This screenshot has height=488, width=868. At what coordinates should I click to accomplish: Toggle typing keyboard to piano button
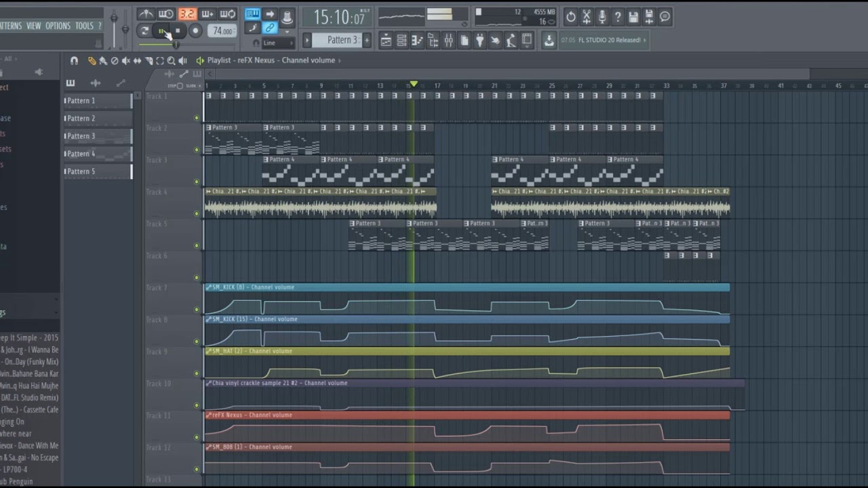tap(253, 14)
